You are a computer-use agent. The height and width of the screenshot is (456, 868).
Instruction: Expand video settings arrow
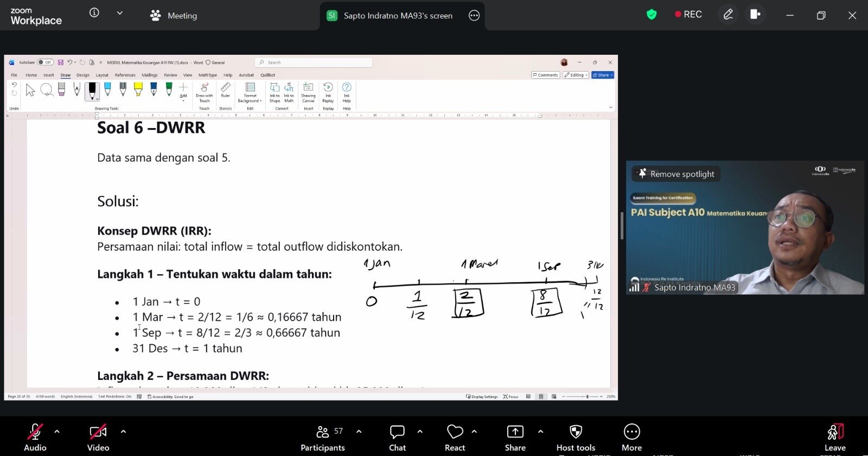click(123, 432)
